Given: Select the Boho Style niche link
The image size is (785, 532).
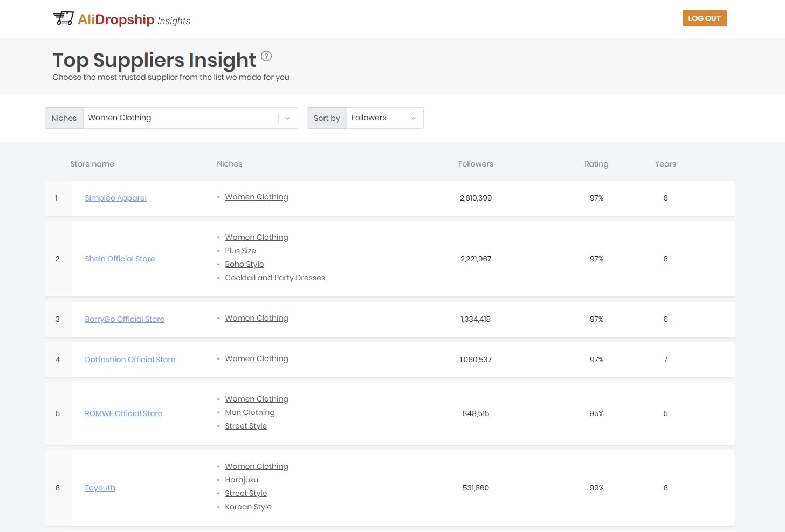Looking at the screenshot, I should point(244,264).
